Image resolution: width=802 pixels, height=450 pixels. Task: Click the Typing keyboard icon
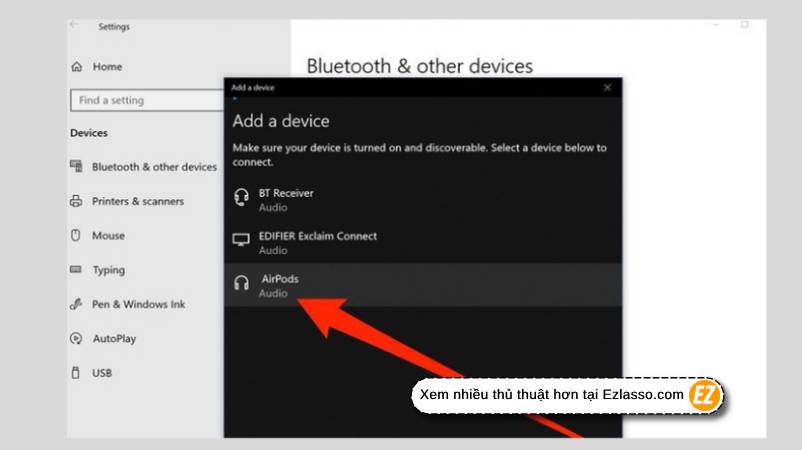[x=76, y=269]
